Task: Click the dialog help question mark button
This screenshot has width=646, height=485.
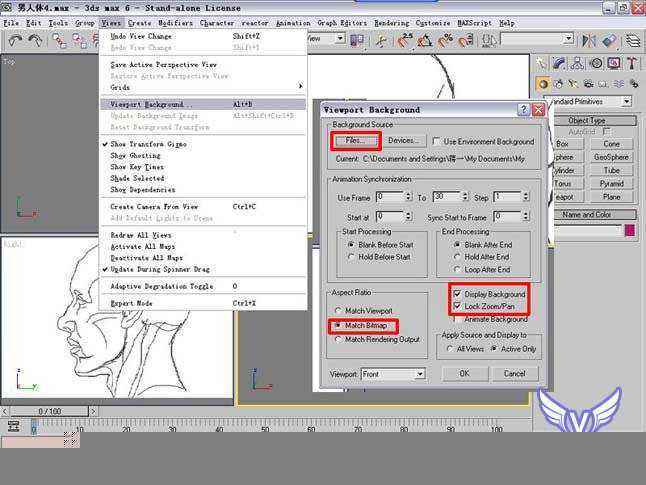Action: [523, 110]
